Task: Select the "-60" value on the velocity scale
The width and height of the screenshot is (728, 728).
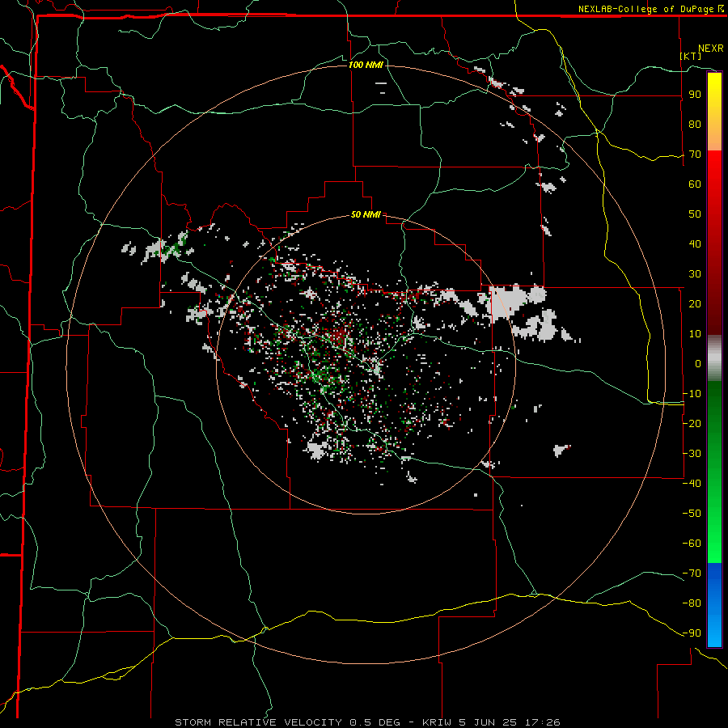Action: point(692,544)
